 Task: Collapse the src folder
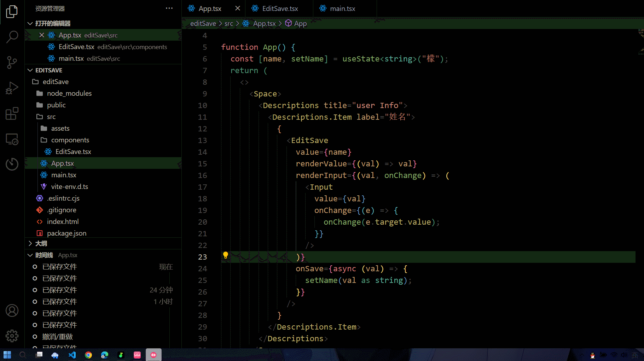pyautogui.click(x=103, y=117)
